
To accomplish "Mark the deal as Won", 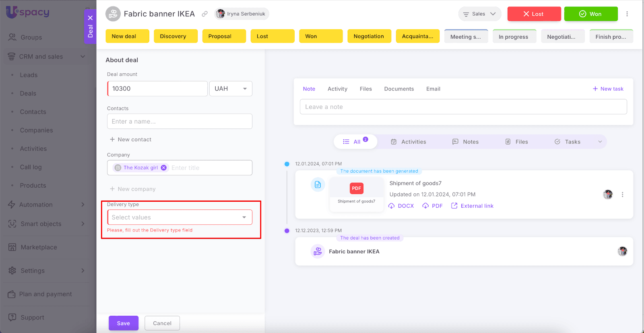I will point(590,14).
